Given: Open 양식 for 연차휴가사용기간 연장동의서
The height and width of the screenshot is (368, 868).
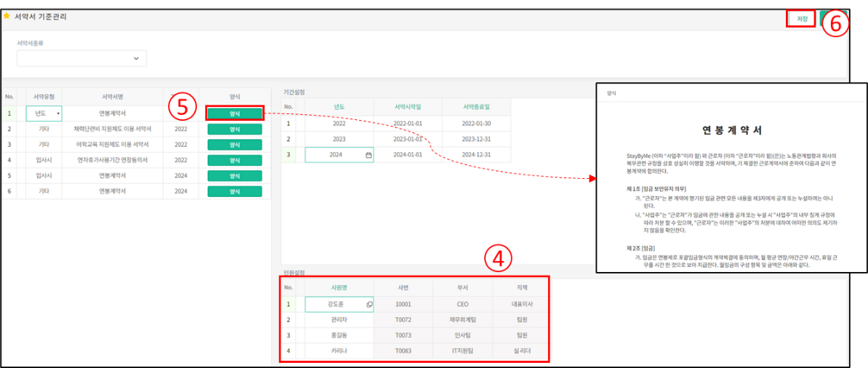Looking at the screenshot, I should point(234,160).
